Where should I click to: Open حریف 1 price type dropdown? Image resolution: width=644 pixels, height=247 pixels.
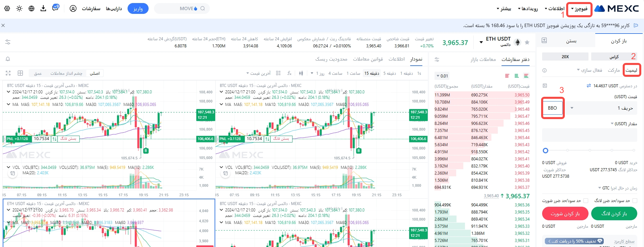pyautogui.click(x=601, y=108)
